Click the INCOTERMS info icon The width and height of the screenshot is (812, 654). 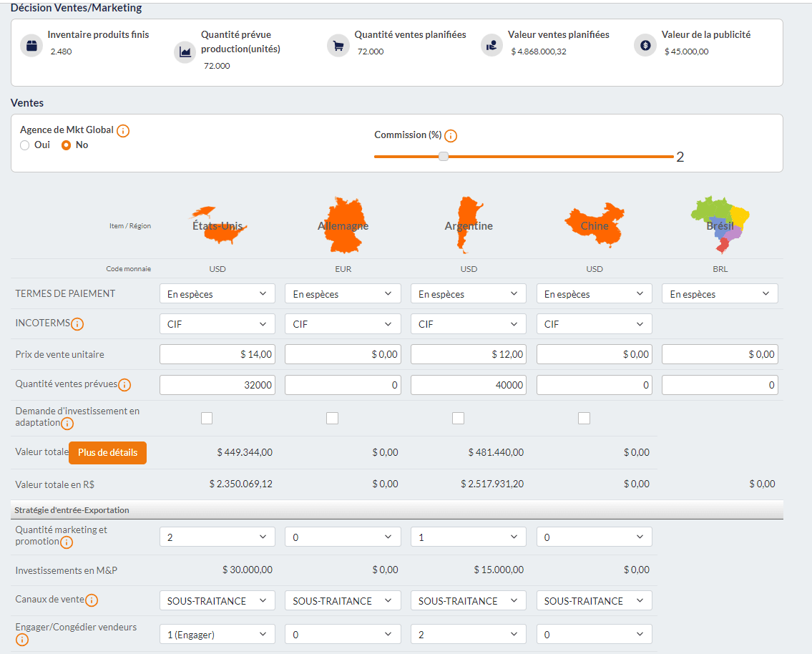(77, 324)
